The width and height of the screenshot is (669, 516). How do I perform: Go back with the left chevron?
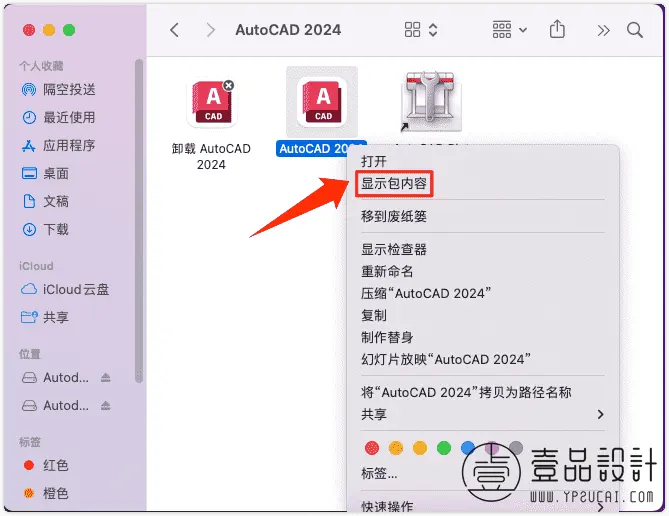click(x=174, y=30)
